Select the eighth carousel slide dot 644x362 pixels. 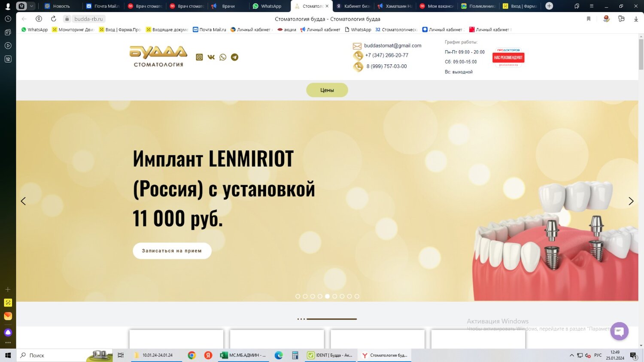[349, 296]
